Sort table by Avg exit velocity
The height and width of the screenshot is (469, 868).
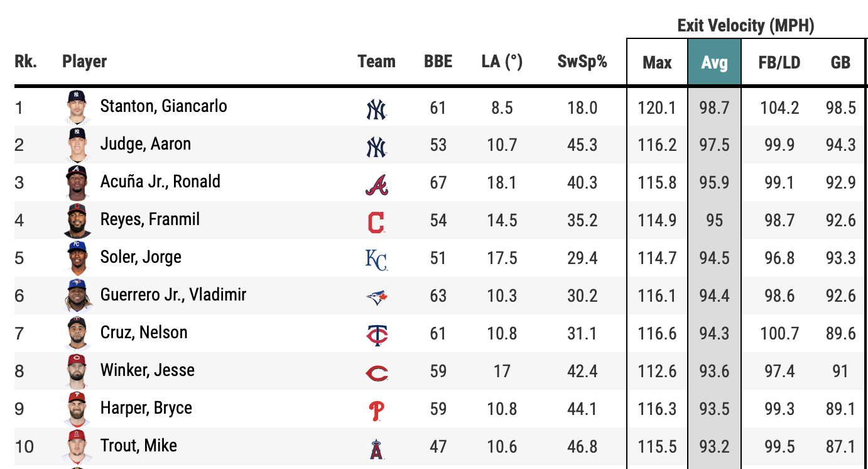click(715, 62)
